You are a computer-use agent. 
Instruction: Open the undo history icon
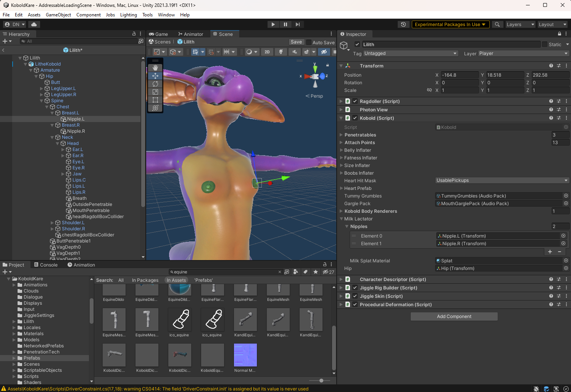403,24
